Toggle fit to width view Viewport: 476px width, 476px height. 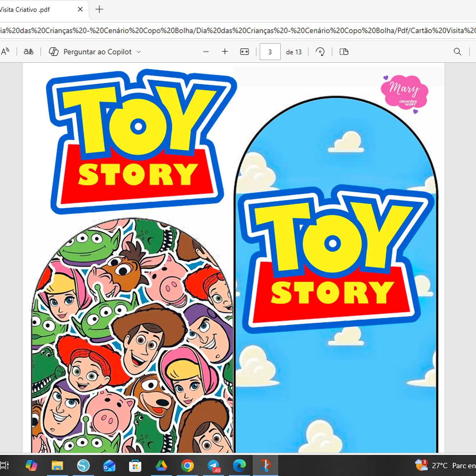244,52
